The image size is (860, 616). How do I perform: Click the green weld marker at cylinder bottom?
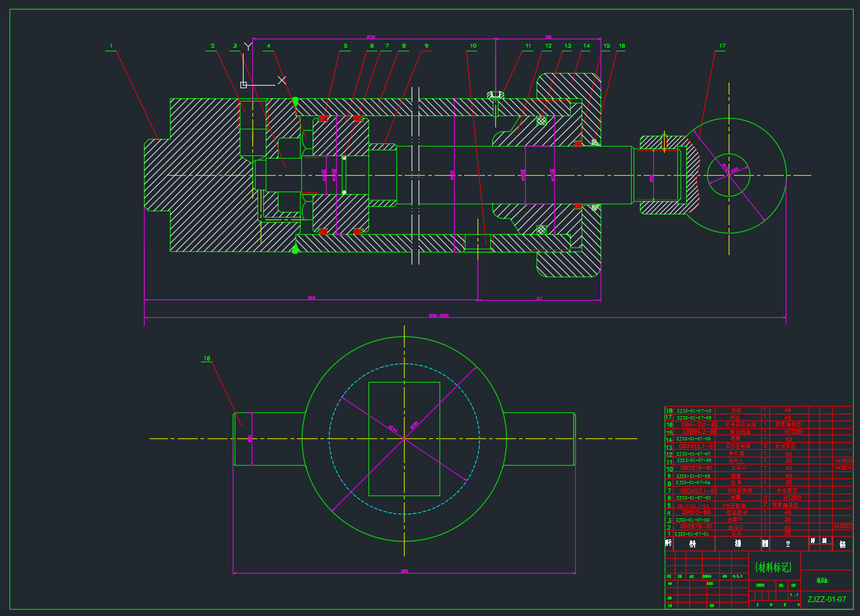295,249
